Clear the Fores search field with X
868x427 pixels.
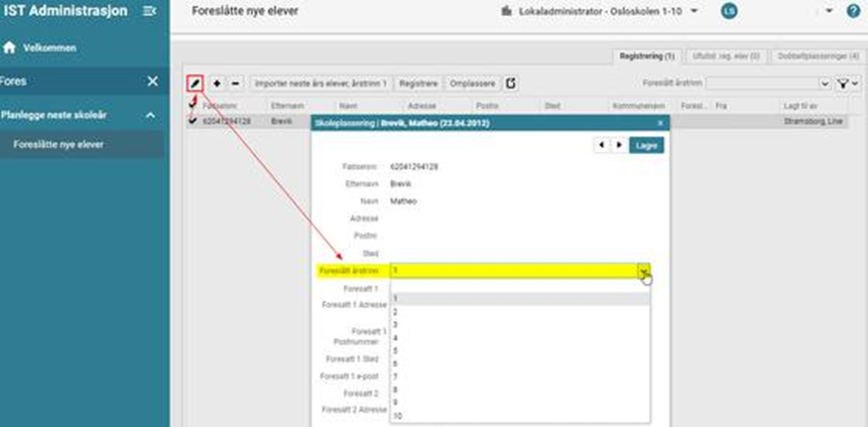pyautogui.click(x=152, y=80)
